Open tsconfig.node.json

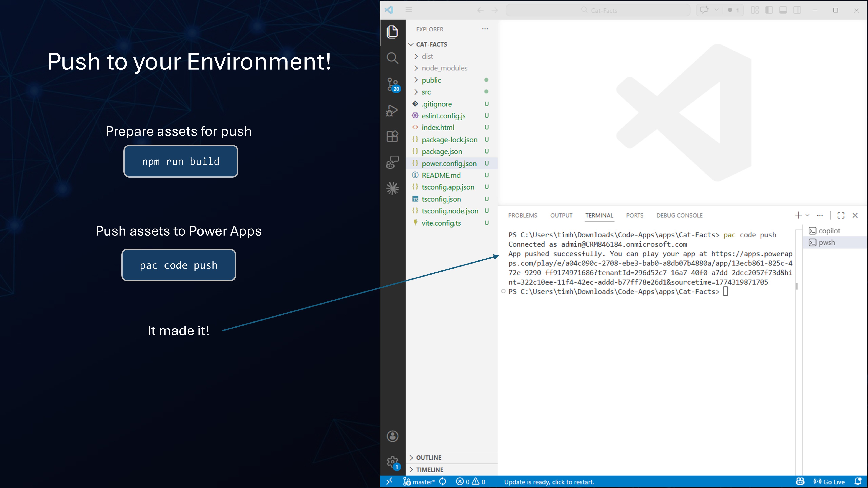click(x=452, y=211)
